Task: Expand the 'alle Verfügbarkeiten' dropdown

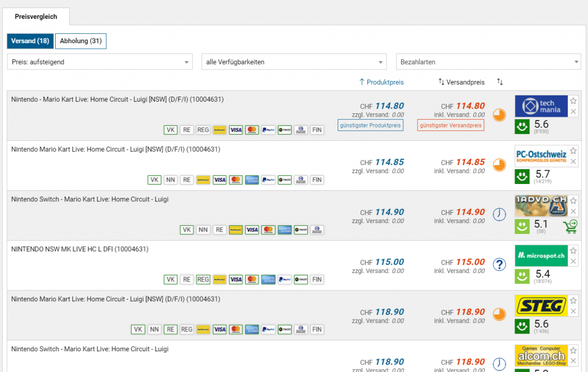Action: (294, 62)
